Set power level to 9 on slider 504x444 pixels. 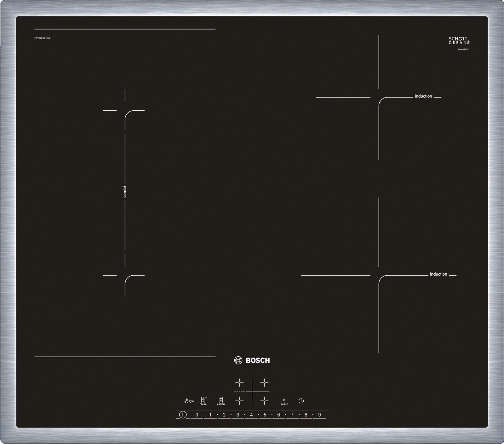319,415
